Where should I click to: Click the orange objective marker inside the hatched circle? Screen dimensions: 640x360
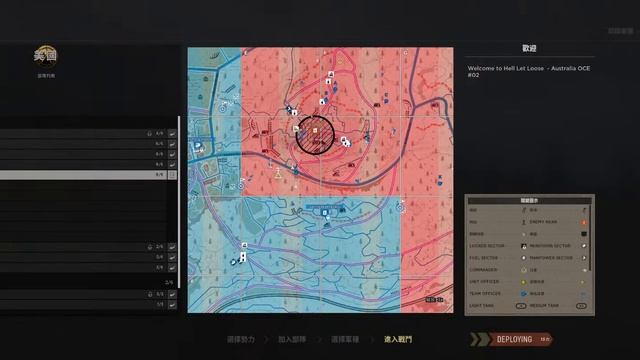315,130
